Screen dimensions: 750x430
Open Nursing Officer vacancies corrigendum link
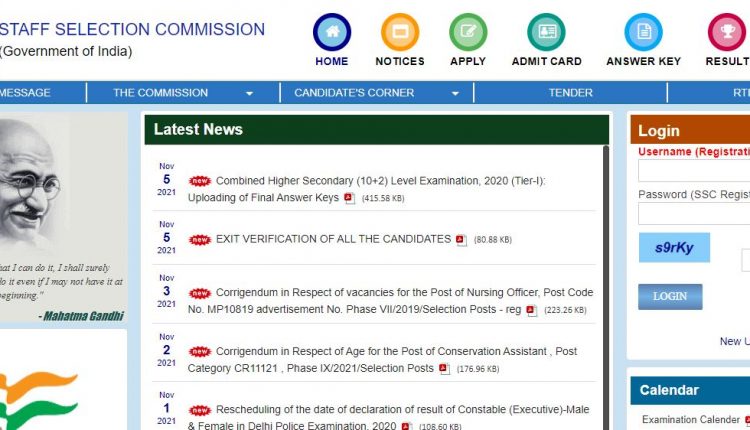[390, 301]
